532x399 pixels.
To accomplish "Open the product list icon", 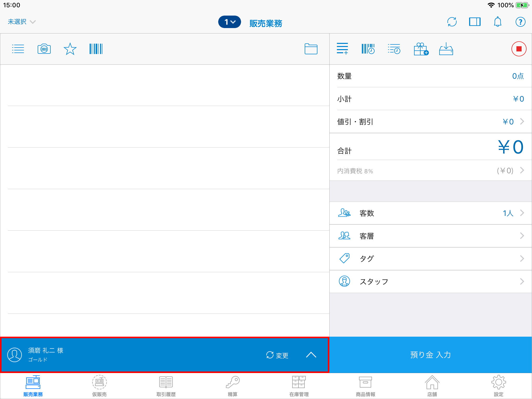I will (18, 49).
